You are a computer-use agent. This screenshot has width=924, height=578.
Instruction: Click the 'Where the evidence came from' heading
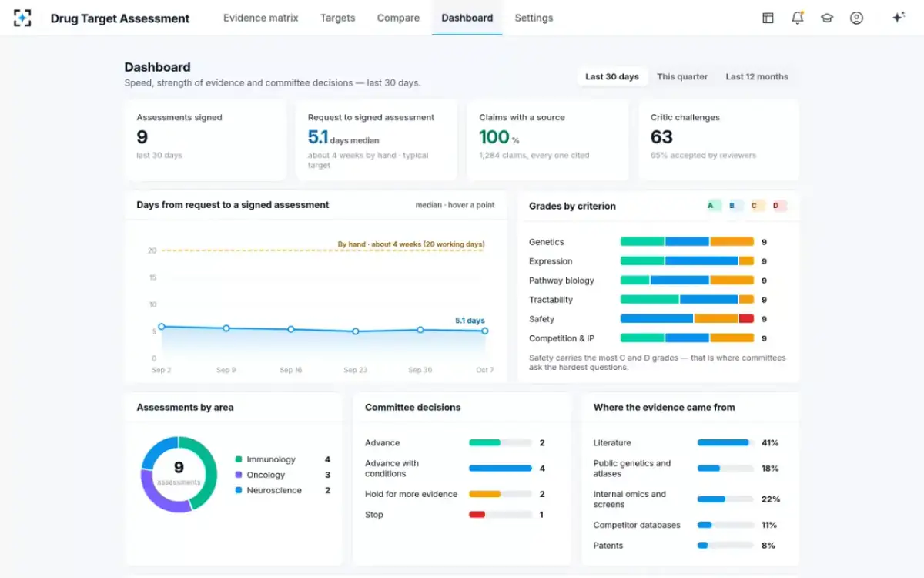point(664,407)
